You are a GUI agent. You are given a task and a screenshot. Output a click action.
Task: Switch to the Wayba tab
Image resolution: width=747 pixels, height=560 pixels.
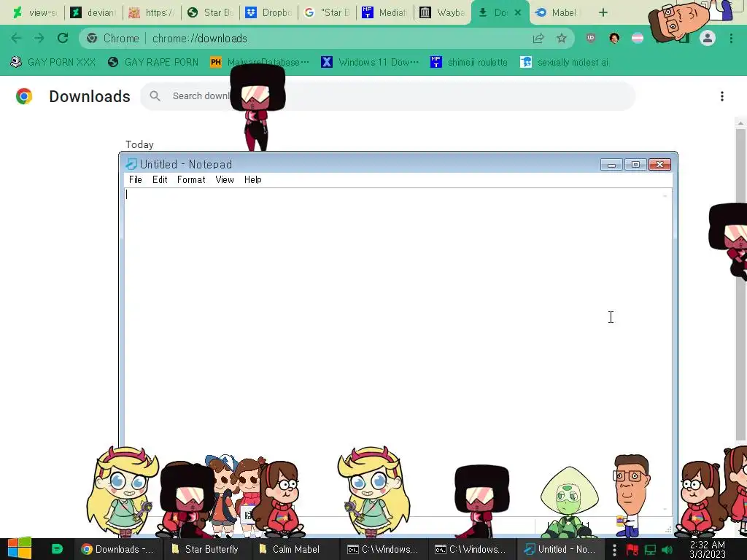(x=444, y=12)
